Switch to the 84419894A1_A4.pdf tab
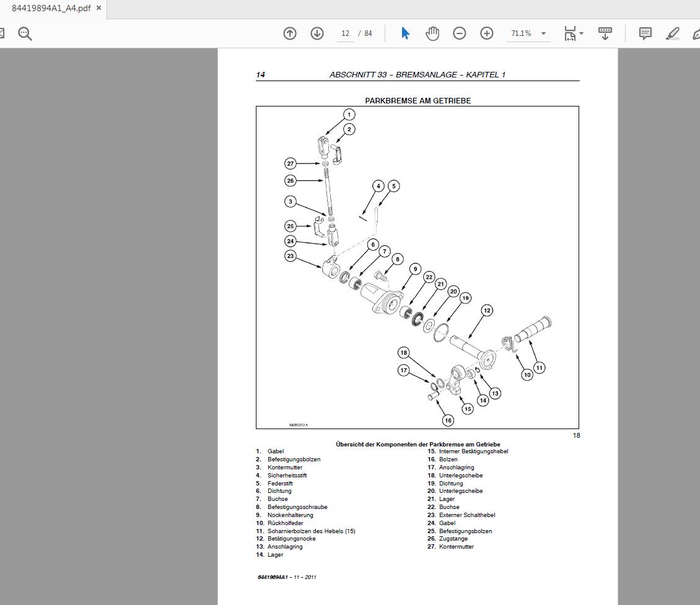Image resolution: width=700 pixels, height=605 pixels. [x=46, y=8]
